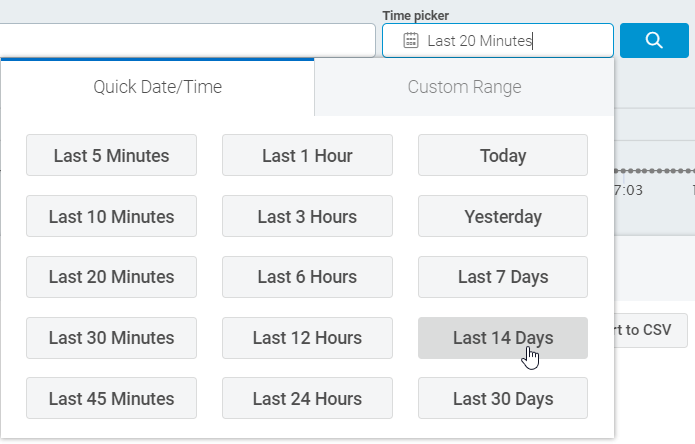Choose Last 5 Minutes
Image resolution: width=695 pixels, height=444 pixels.
tap(111, 156)
